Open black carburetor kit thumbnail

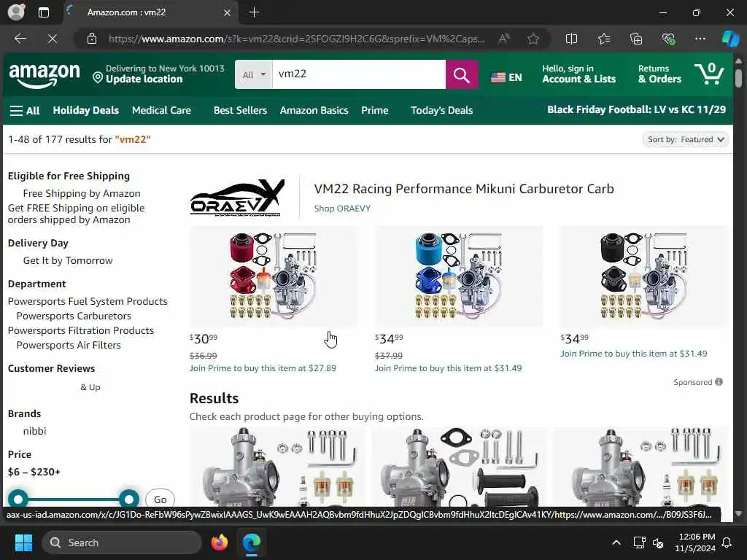coord(644,276)
